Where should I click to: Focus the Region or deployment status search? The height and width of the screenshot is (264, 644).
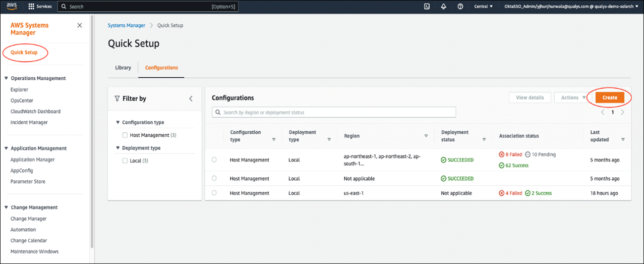tap(334, 112)
